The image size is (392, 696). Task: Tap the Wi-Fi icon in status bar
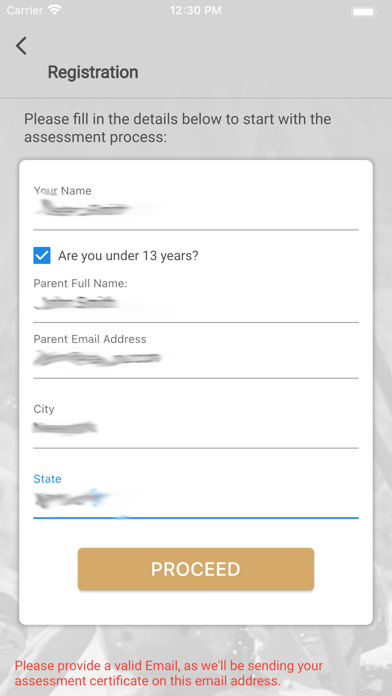[55, 10]
